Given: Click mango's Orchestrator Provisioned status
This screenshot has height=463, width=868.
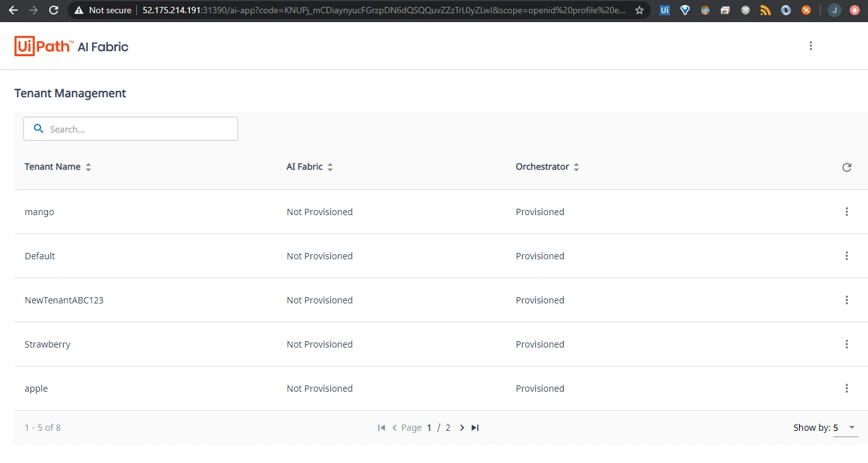Looking at the screenshot, I should coord(540,212).
